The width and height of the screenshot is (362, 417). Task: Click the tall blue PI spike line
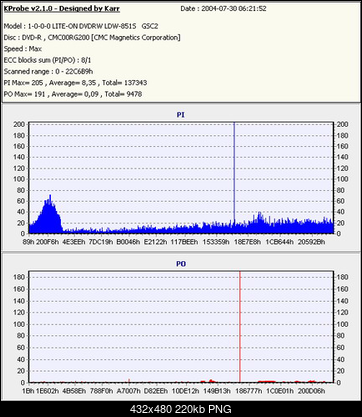tap(234, 173)
